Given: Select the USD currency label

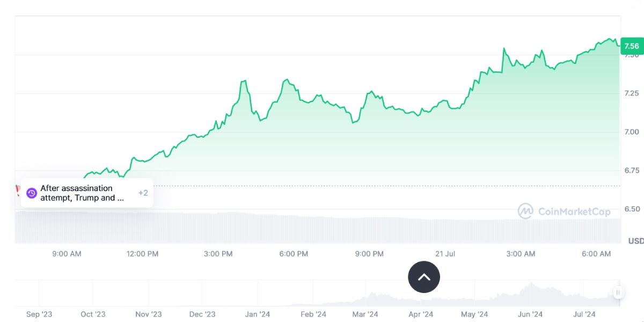Looking at the screenshot, I should [635, 241].
